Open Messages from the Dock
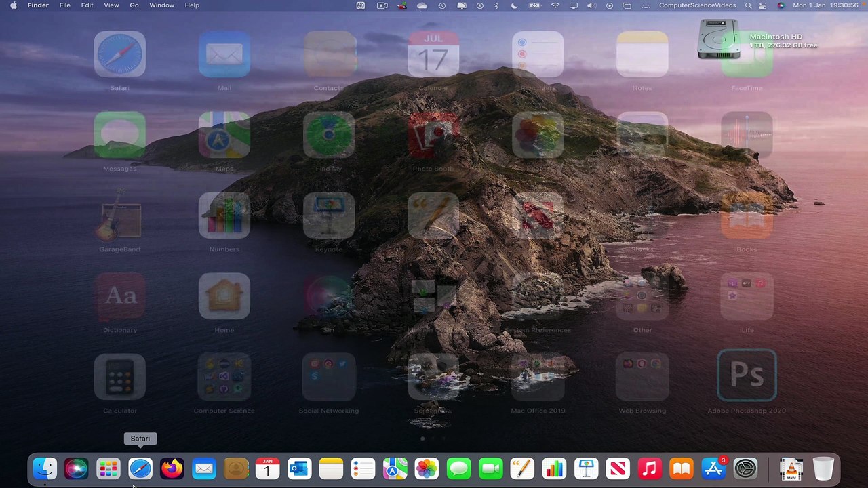 tap(459, 468)
